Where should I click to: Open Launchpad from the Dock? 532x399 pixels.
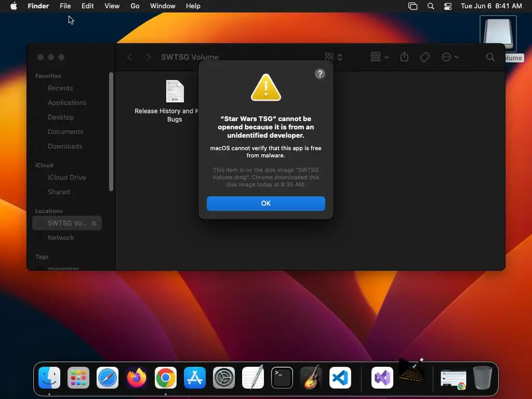click(x=78, y=378)
